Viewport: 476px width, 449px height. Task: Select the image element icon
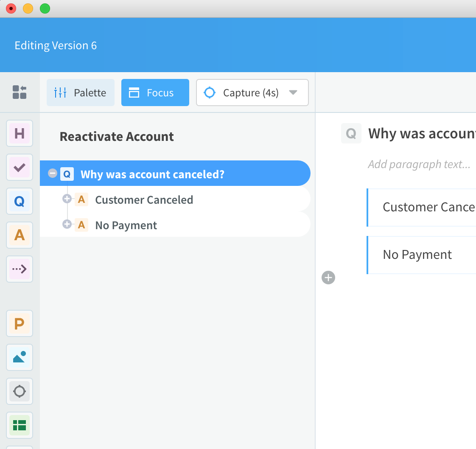click(x=19, y=357)
